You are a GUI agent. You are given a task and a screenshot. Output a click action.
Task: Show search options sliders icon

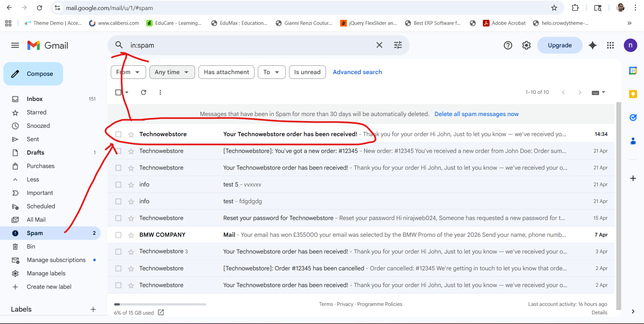(x=398, y=45)
